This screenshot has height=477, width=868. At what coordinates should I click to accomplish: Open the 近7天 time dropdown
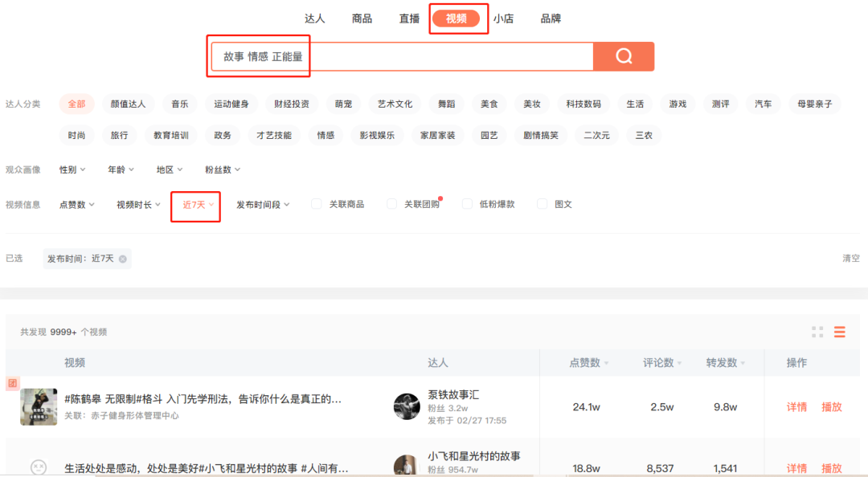click(x=199, y=205)
